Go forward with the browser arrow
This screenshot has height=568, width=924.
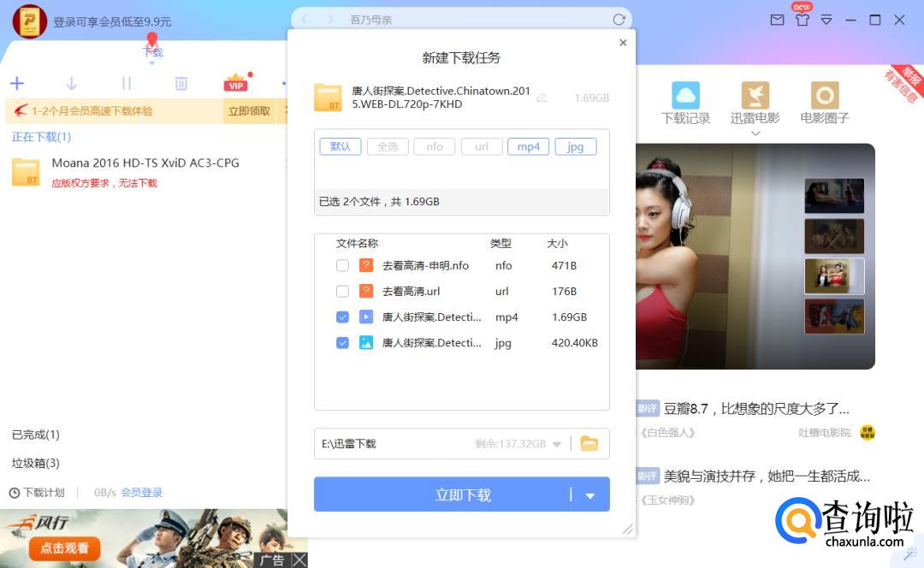pyautogui.click(x=330, y=20)
